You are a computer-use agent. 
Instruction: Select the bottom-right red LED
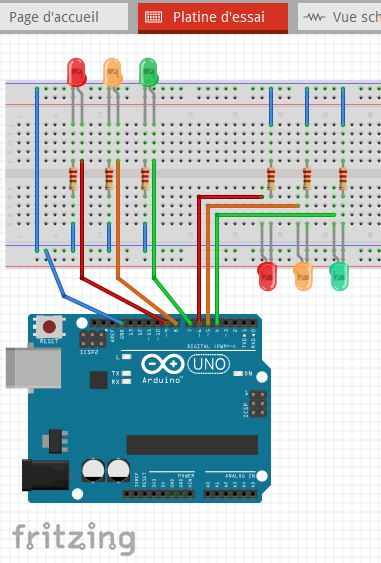coord(268,276)
